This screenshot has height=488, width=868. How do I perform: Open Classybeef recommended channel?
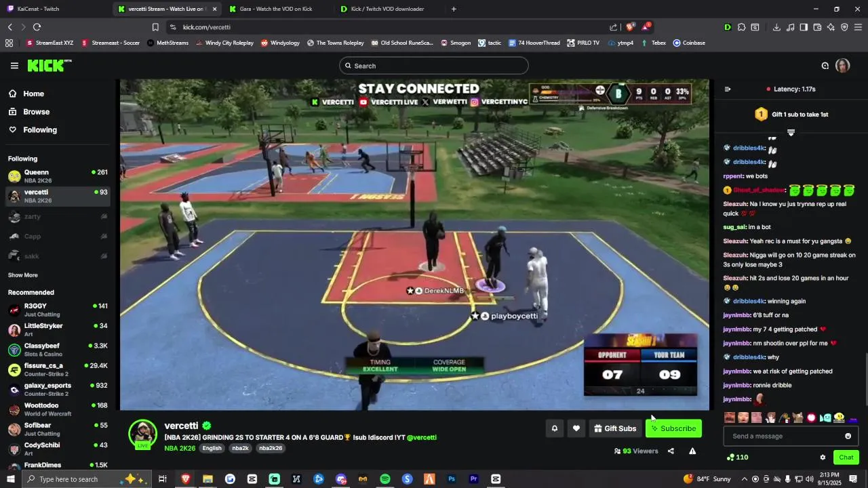pos(58,350)
